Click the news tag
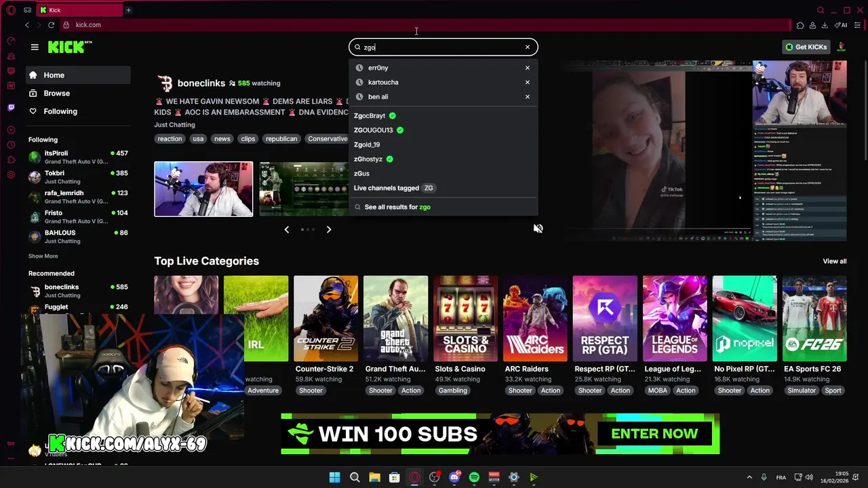Screen dimensions: 868x488 coord(222,139)
